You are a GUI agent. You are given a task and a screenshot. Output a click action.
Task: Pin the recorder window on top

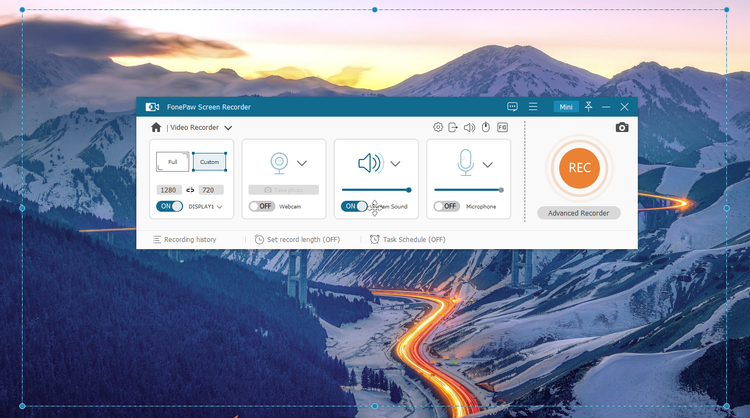pyautogui.click(x=589, y=106)
